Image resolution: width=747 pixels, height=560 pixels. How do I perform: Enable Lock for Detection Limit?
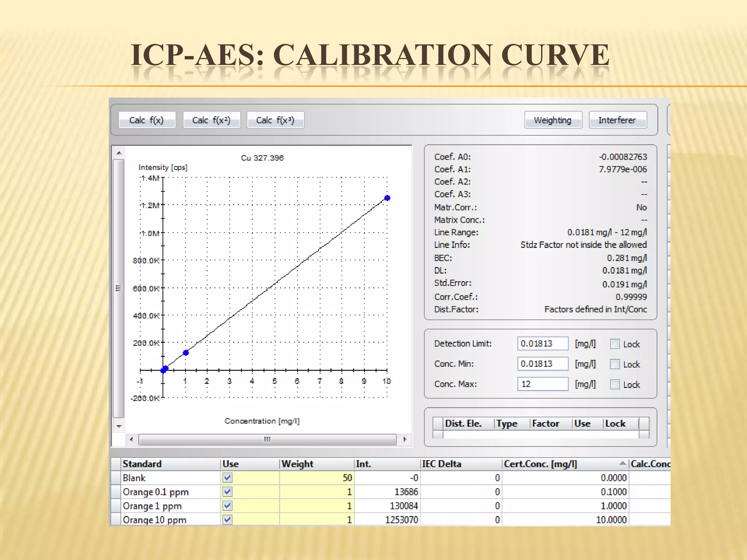pos(615,344)
